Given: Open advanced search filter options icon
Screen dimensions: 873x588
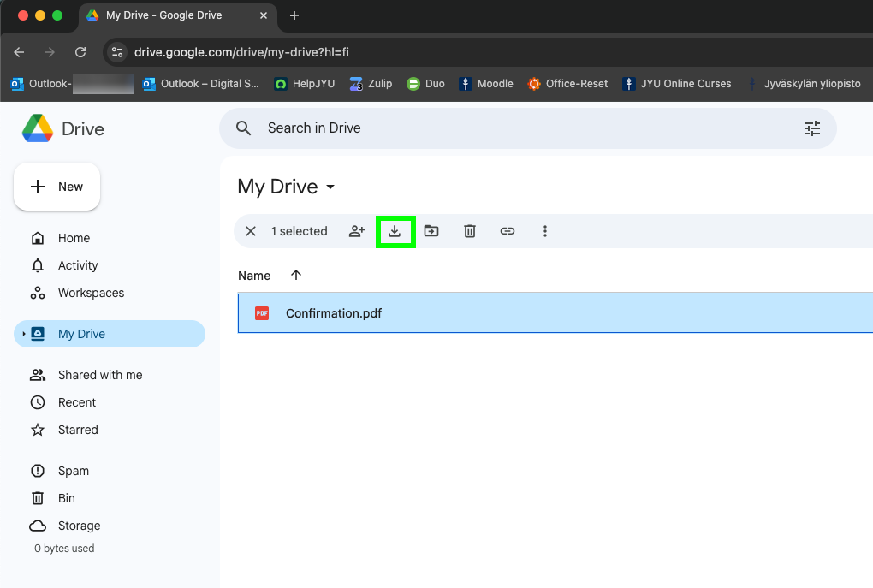Looking at the screenshot, I should (x=811, y=128).
